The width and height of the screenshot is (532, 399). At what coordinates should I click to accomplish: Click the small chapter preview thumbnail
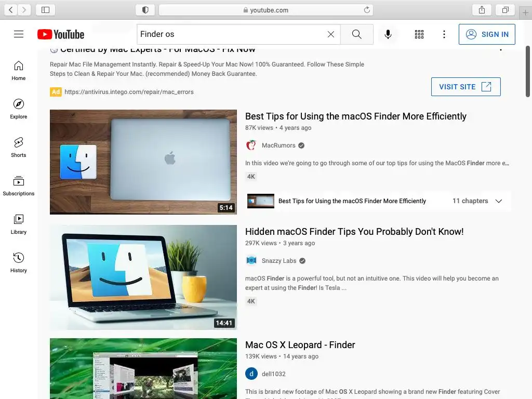(x=261, y=201)
